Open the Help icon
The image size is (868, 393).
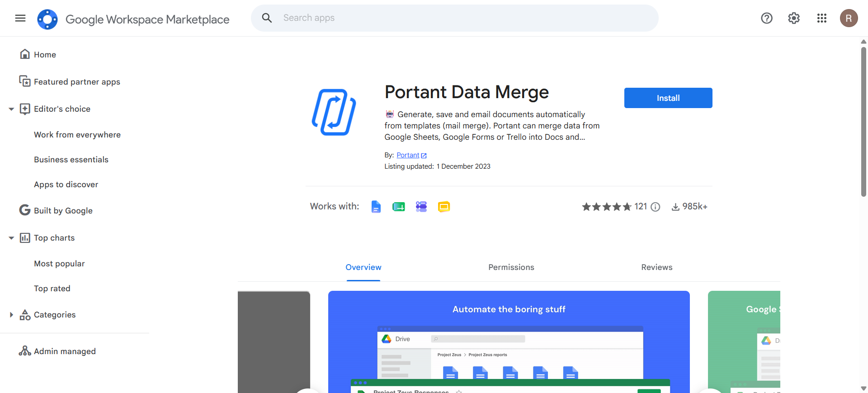(767, 18)
